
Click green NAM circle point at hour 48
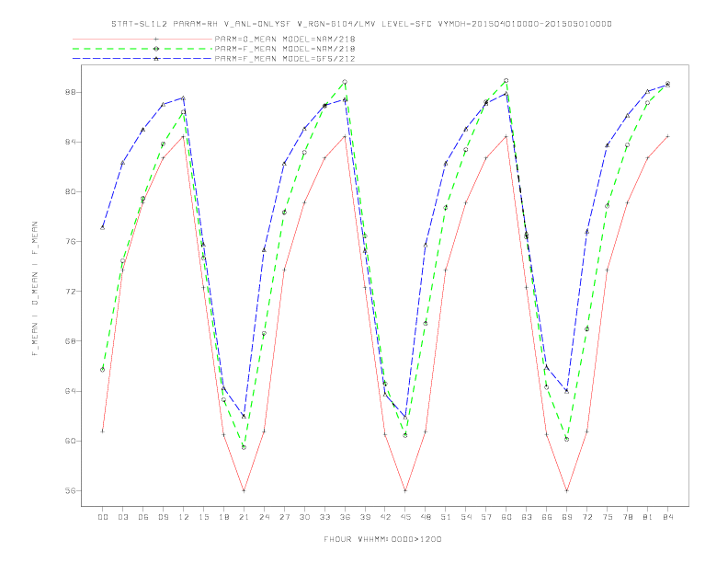point(426,323)
